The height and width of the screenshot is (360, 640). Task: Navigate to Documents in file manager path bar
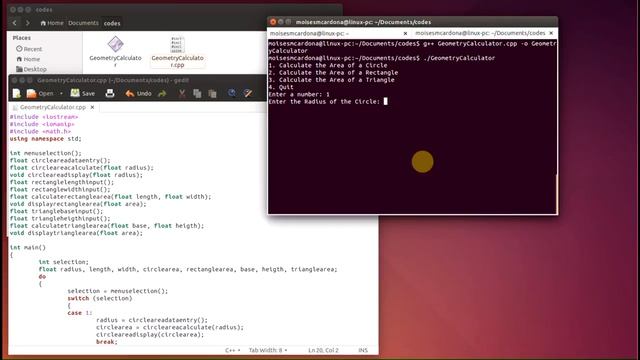coord(83,23)
